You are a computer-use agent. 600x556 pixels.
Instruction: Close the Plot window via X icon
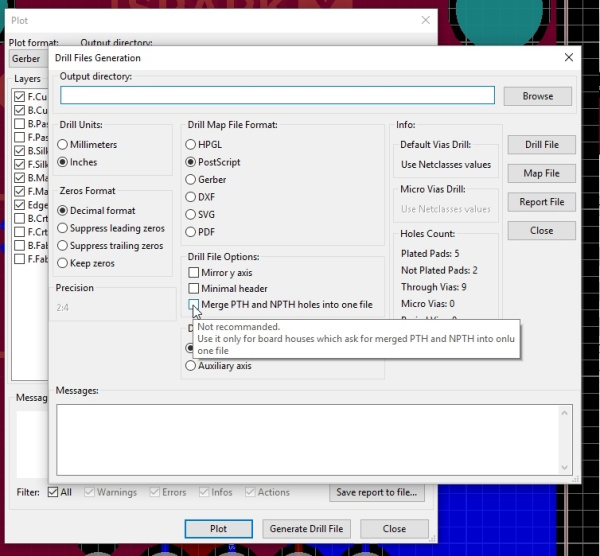click(426, 20)
